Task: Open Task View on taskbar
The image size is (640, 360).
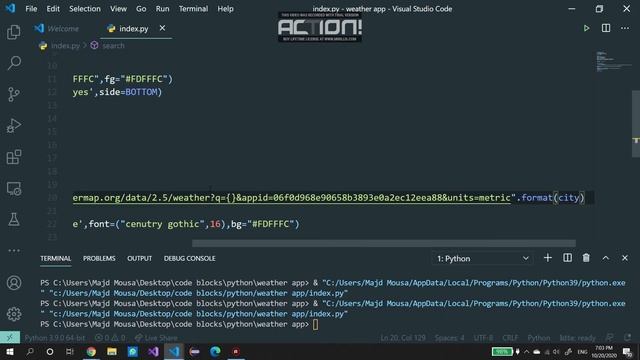Action: (70, 351)
